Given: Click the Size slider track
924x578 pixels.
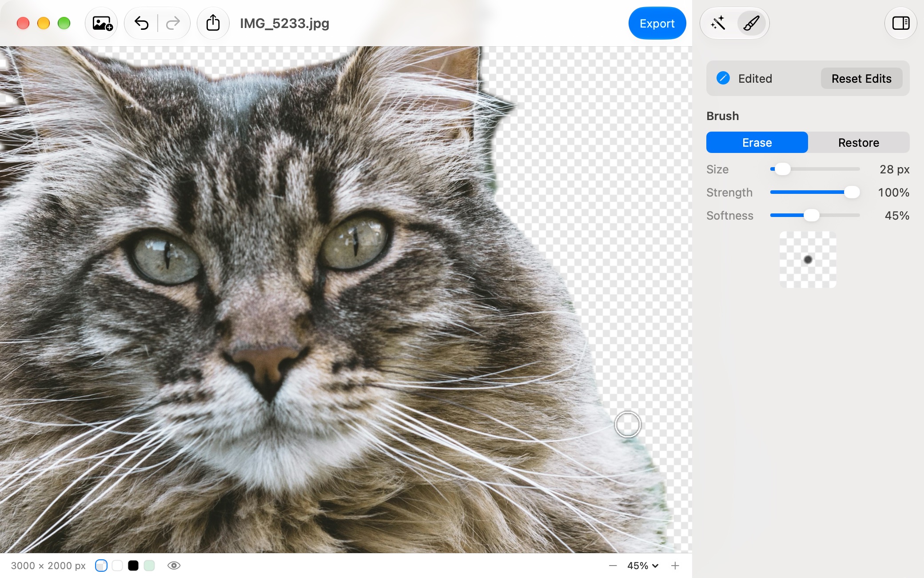Looking at the screenshot, I should tap(815, 169).
